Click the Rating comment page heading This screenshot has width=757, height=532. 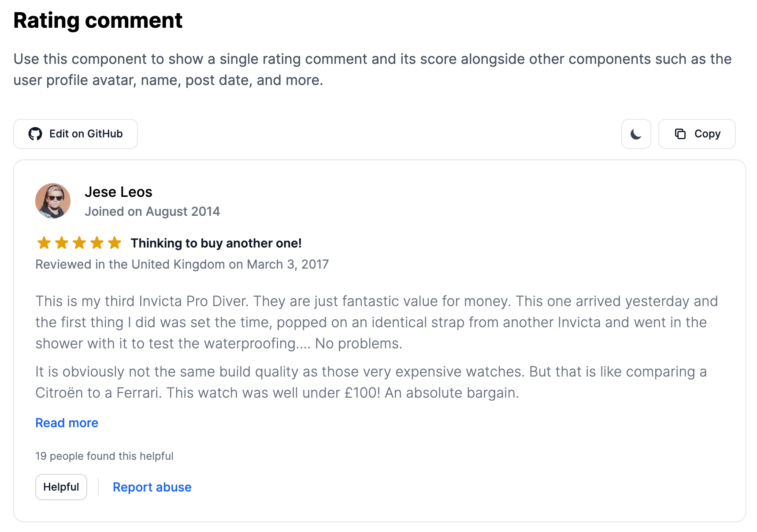point(98,20)
